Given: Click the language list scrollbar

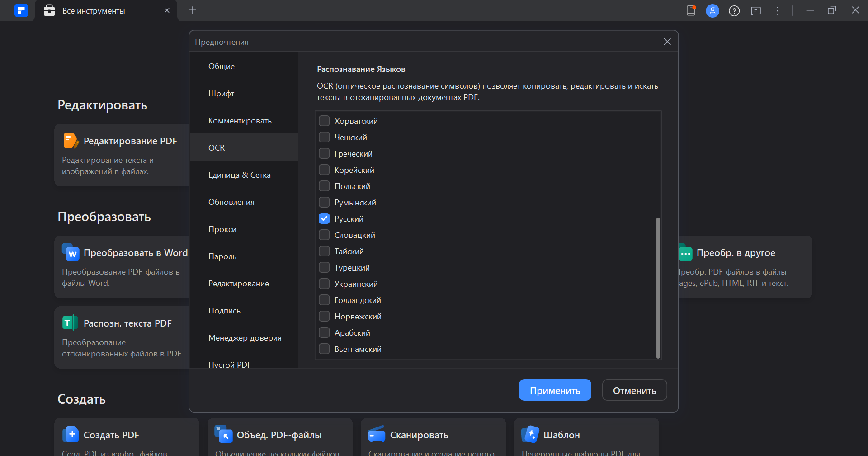Looking at the screenshot, I should (x=658, y=288).
